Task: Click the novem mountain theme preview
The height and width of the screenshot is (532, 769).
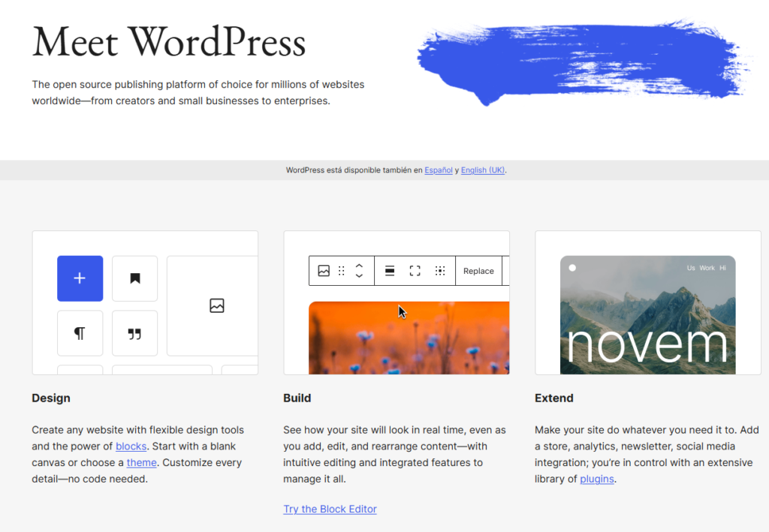Action: [648, 315]
